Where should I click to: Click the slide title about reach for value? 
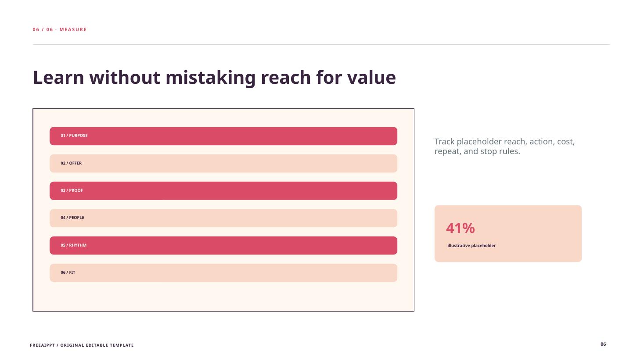tap(214, 78)
